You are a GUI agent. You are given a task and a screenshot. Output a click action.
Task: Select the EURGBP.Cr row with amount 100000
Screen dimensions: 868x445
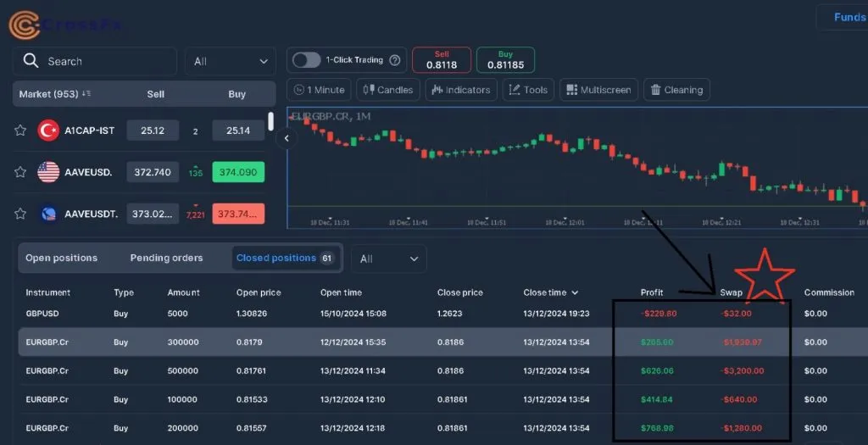(442, 399)
